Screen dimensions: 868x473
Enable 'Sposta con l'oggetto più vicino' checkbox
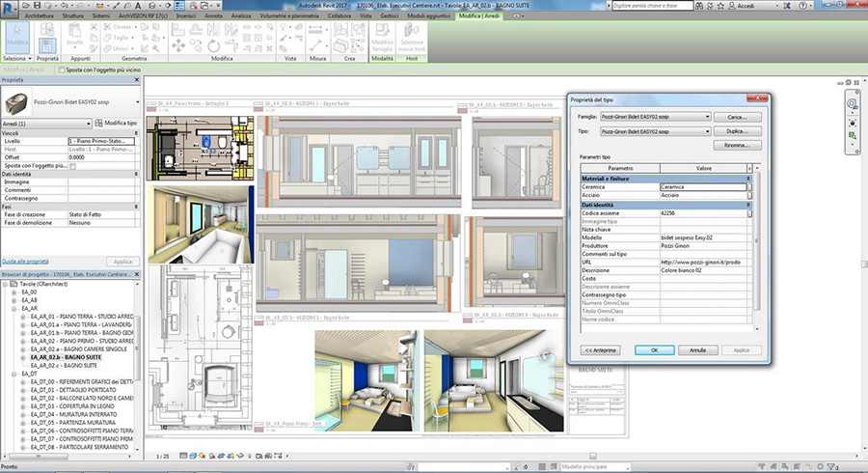pos(62,70)
